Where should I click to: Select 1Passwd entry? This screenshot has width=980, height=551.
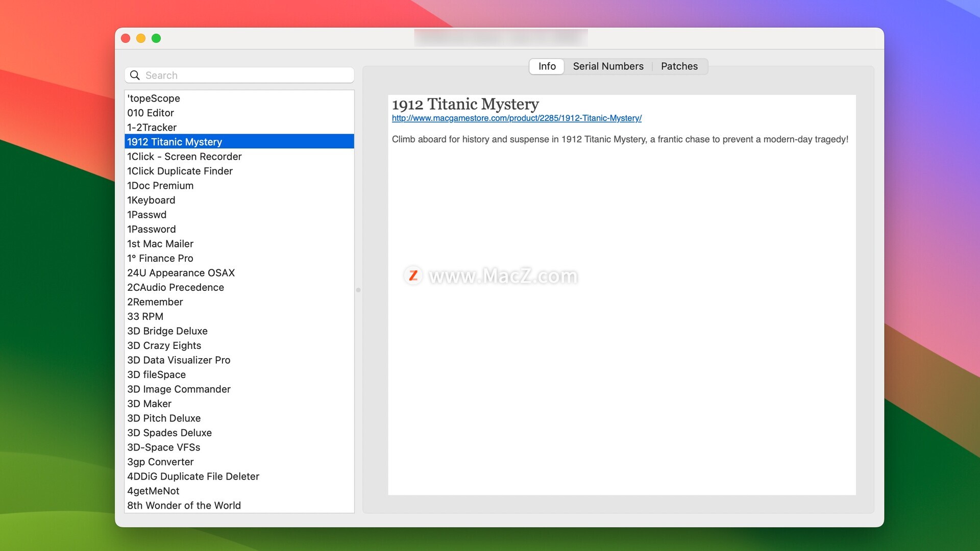[x=239, y=215]
